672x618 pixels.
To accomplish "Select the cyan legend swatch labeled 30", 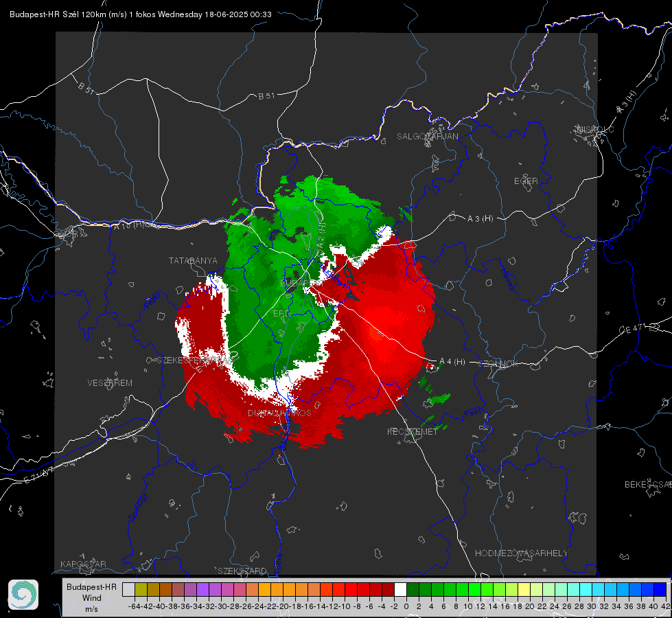I will pos(599,590).
